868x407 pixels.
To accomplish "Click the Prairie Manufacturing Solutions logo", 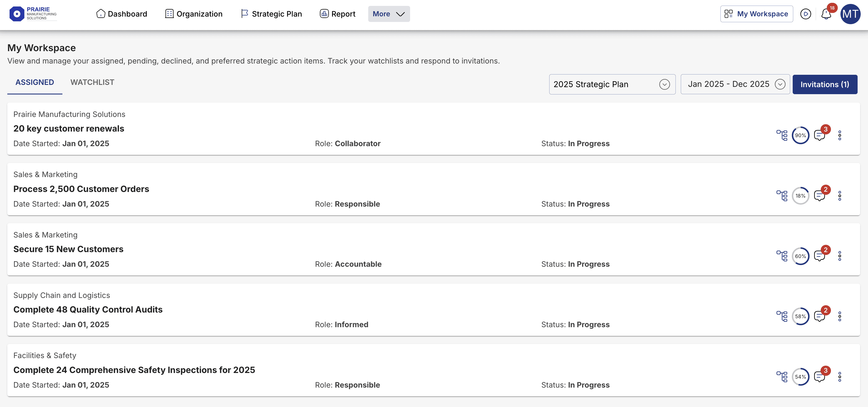I will tap(33, 14).
